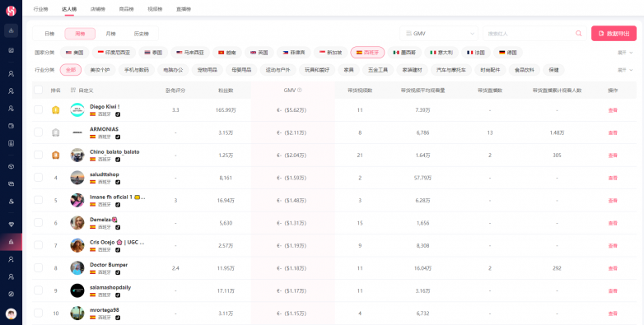Filter by country 美国
This screenshot has height=325, width=644.
(x=74, y=53)
